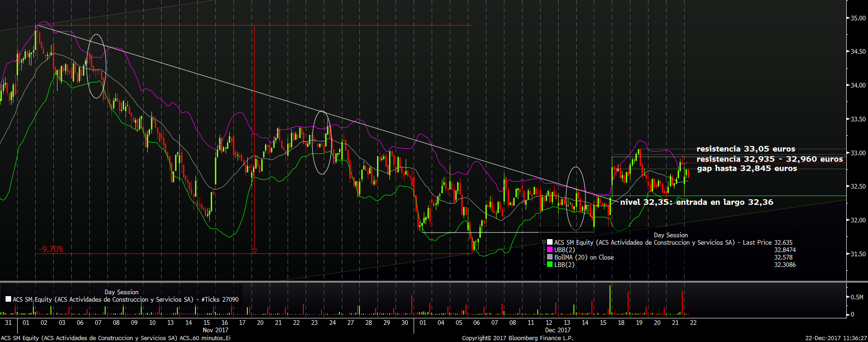Click the white ACS price legend swatch
Image resolution: width=868 pixels, height=342 pixels.
550,242
